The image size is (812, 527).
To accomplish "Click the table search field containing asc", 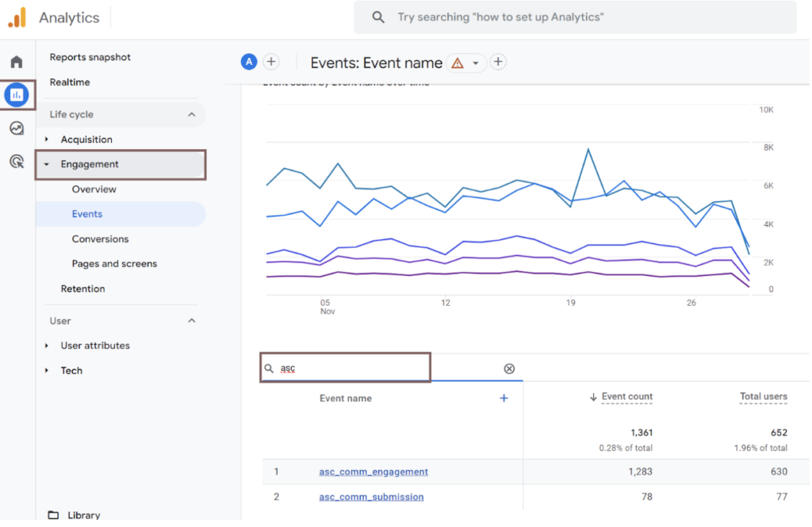I will [x=346, y=368].
